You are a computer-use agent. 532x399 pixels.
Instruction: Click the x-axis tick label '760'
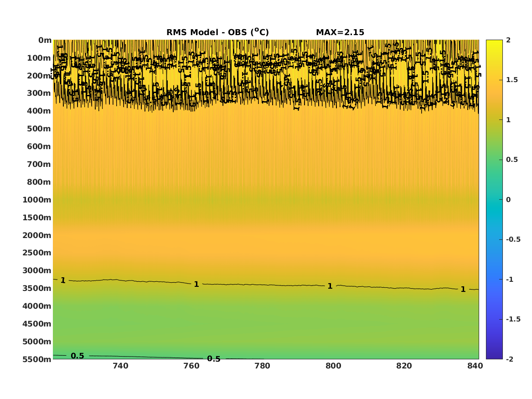click(191, 366)
